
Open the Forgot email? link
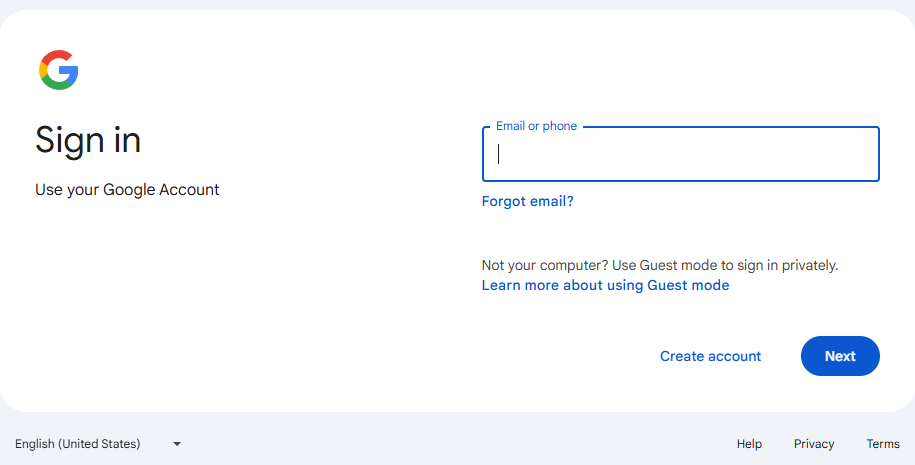[x=528, y=201]
